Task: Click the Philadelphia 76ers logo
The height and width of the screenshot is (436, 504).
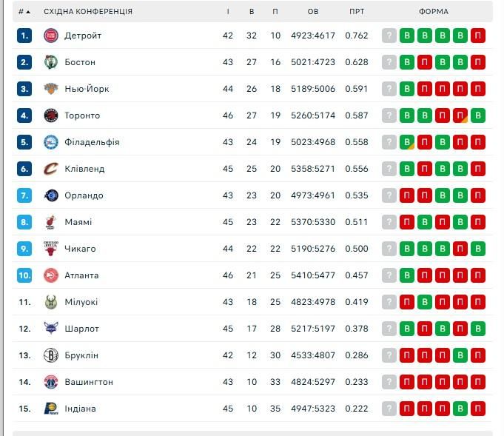Action: [50, 142]
